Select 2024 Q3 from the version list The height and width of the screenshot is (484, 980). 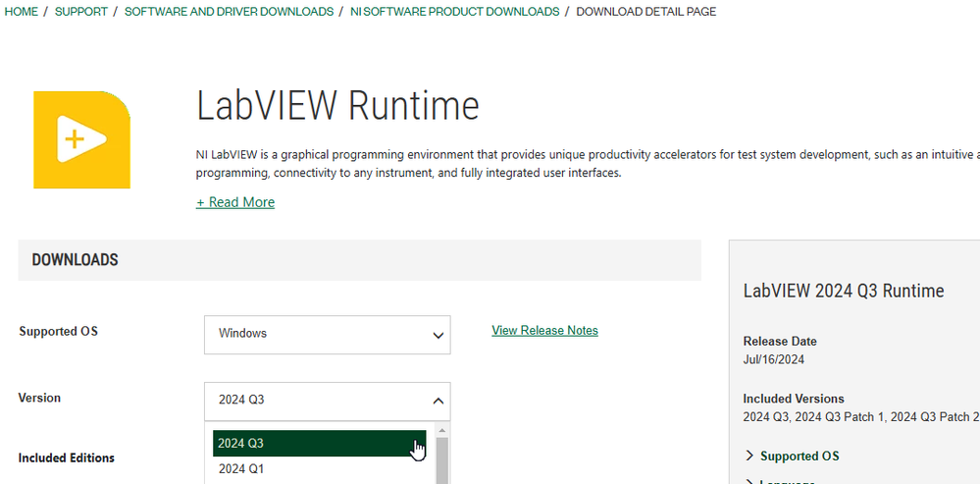click(x=319, y=443)
